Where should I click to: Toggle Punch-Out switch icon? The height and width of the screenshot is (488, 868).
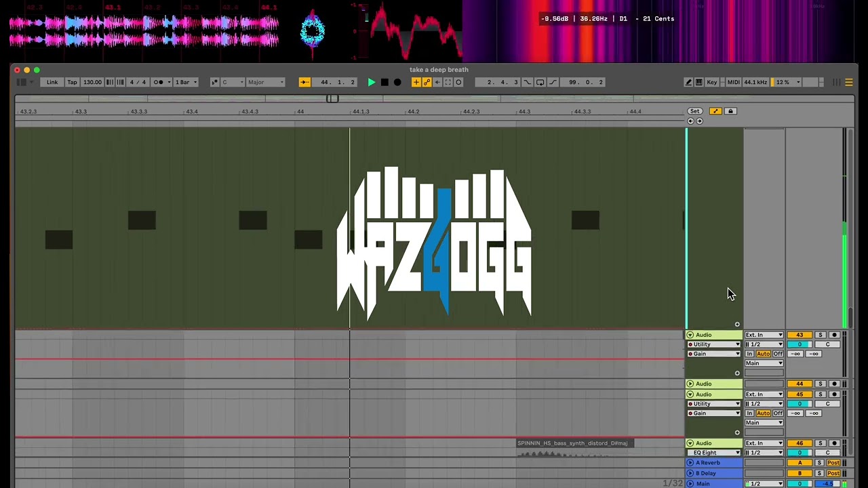click(x=553, y=82)
